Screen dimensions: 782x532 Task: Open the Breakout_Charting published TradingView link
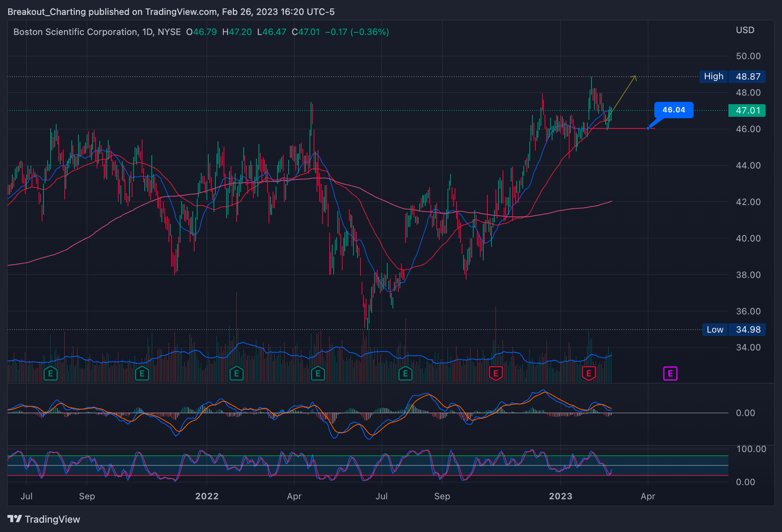coord(171,12)
